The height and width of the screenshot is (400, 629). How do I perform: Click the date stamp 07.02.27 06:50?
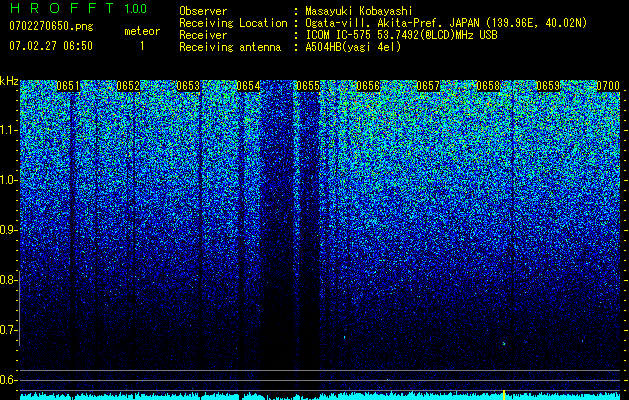(51, 46)
